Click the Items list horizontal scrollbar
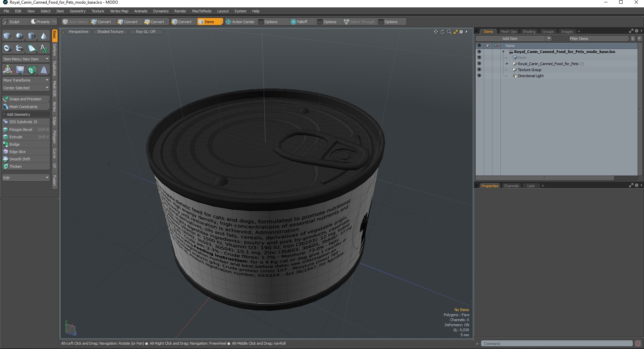The width and height of the screenshot is (644, 349). click(545, 178)
